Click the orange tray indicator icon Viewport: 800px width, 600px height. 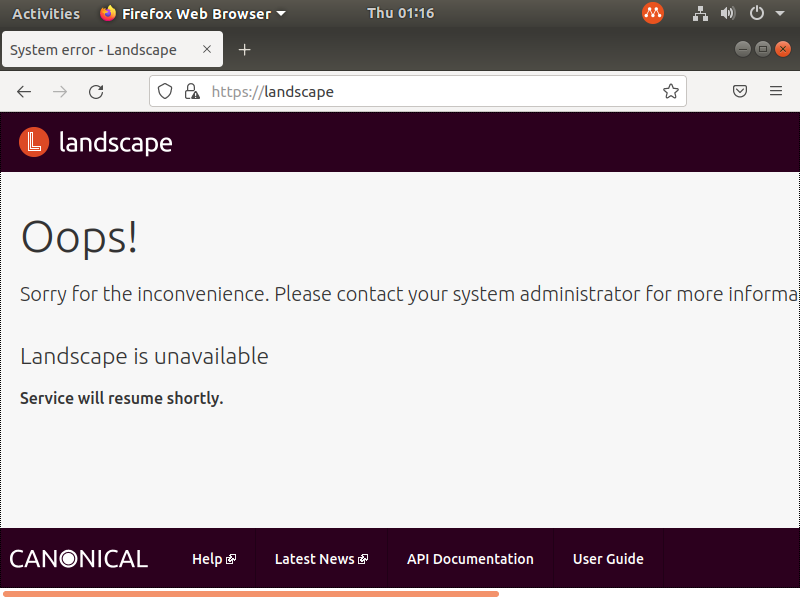pyautogui.click(x=653, y=13)
